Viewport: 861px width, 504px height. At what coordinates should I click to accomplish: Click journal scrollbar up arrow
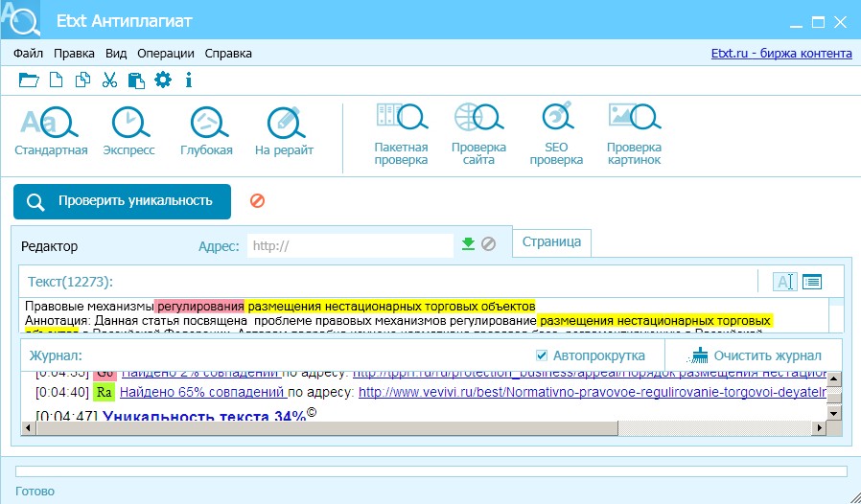coord(833,378)
